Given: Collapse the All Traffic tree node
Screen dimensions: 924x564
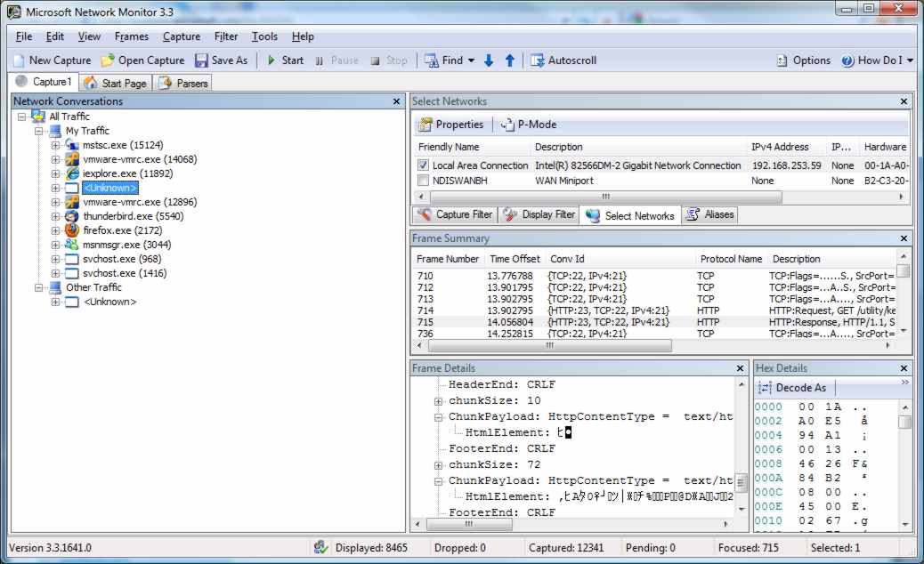Looking at the screenshot, I should [x=21, y=117].
